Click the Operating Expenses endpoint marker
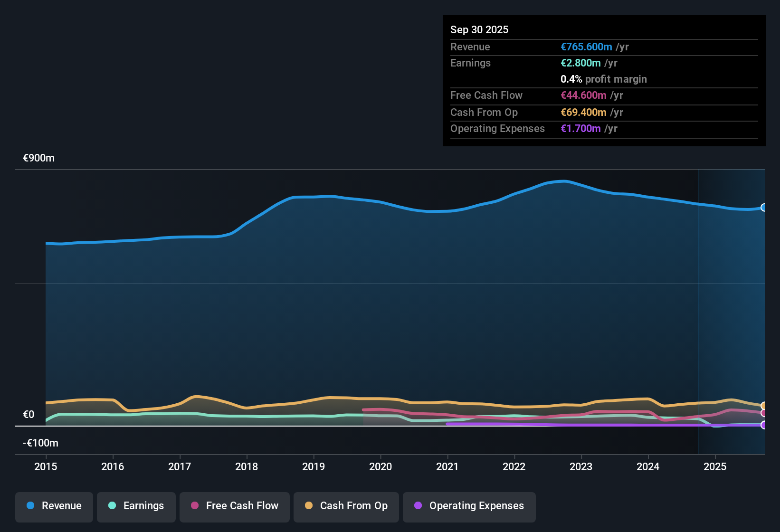This screenshot has height=532, width=780. click(764, 426)
